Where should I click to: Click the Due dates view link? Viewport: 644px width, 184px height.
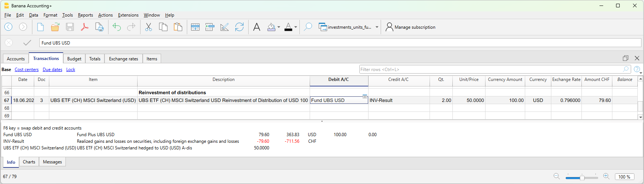point(52,70)
